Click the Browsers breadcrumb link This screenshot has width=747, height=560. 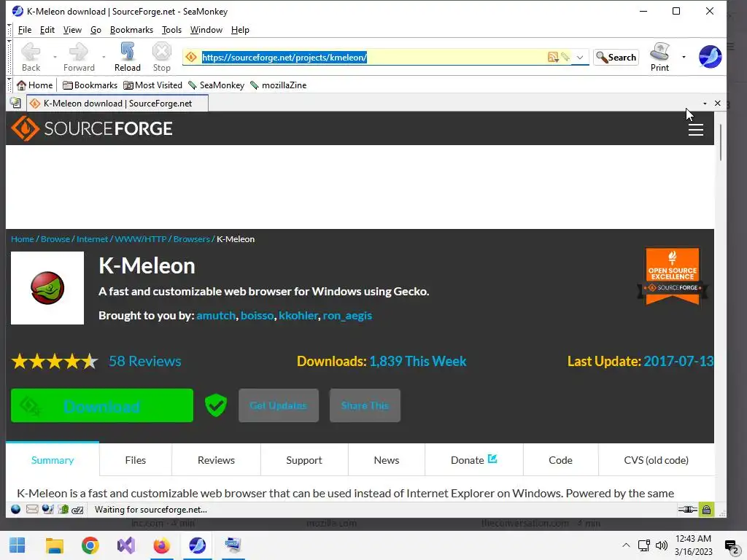pos(192,239)
